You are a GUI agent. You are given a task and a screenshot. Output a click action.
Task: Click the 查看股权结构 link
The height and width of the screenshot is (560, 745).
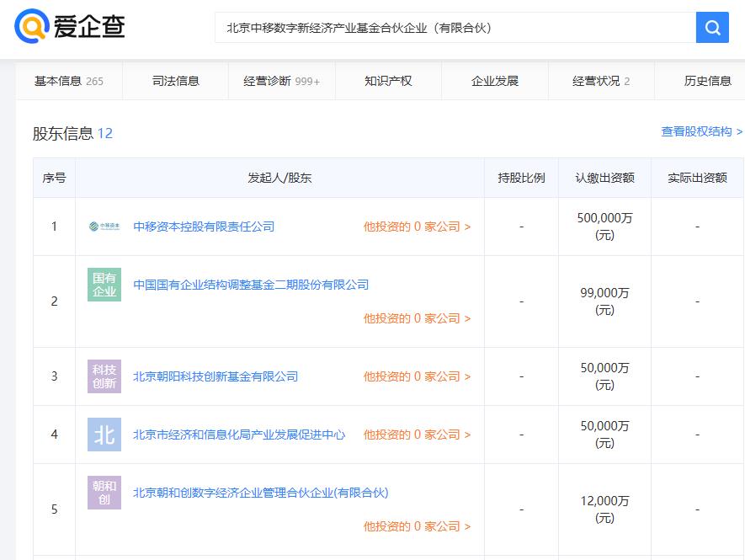pos(701,131)
